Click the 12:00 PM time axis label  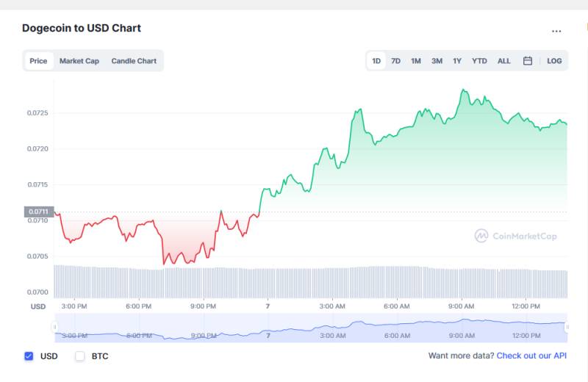[x=526, y=306]
